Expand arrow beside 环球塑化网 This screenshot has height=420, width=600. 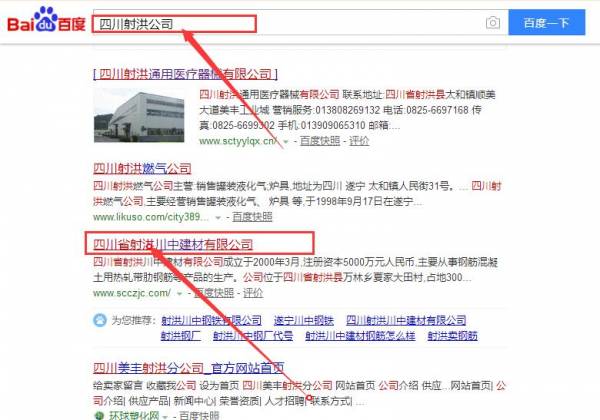click(x=165, y=416)
